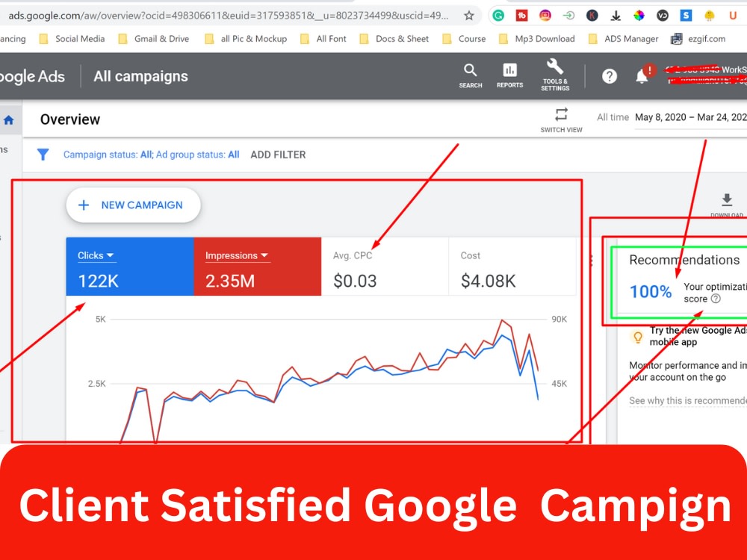Open the Clicks metric dropdown

click(96, 255)
